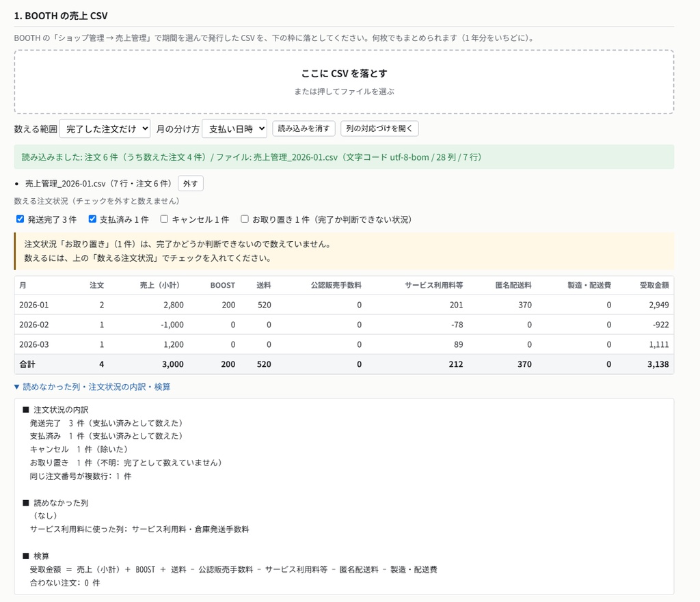Select the 2026-02 month row label
The width and height of the screenshot is (700, 602).
tap(34, 325)
